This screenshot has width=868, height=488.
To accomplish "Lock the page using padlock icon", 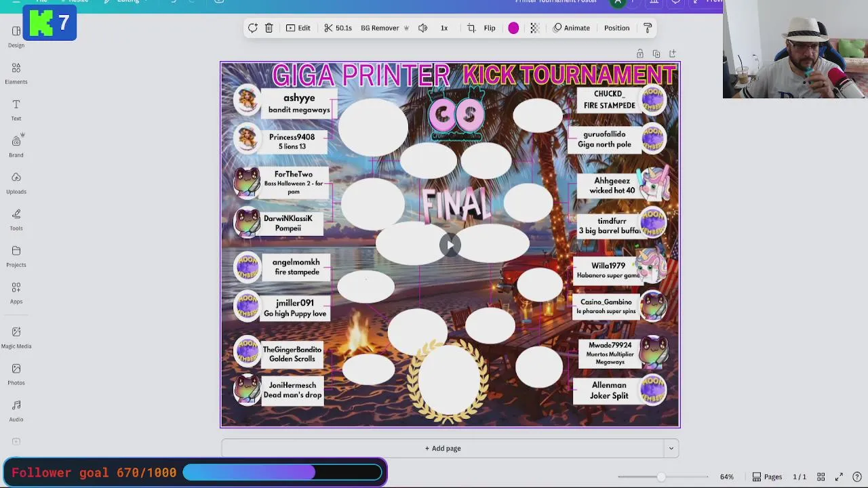I will click(x=639, y=54).
